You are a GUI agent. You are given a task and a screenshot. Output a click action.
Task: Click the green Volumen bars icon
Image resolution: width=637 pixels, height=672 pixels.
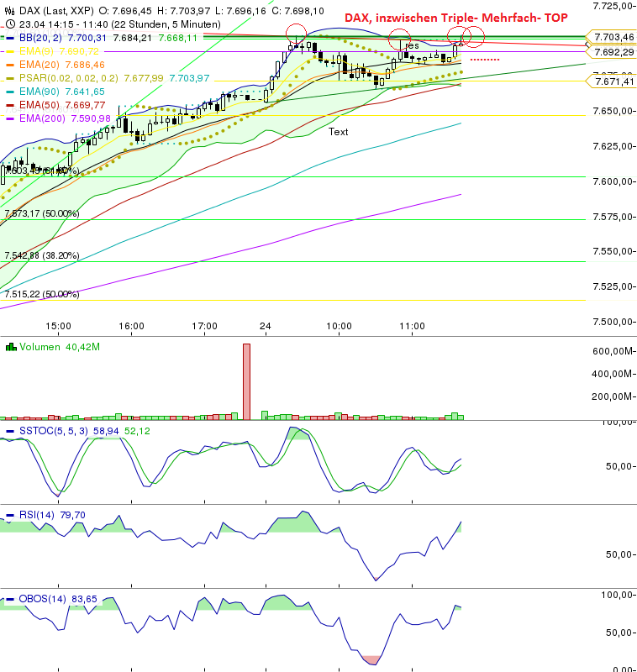click(11, 347)
